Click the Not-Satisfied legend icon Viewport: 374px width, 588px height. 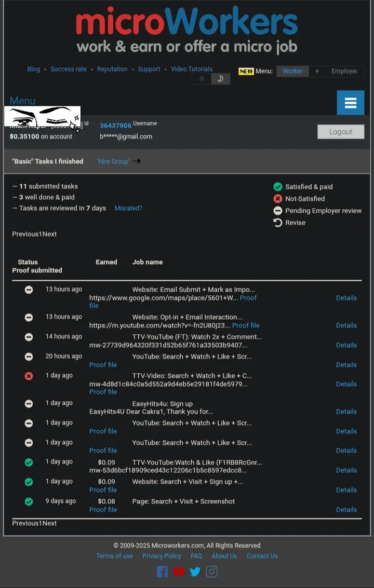coord(278,198)
